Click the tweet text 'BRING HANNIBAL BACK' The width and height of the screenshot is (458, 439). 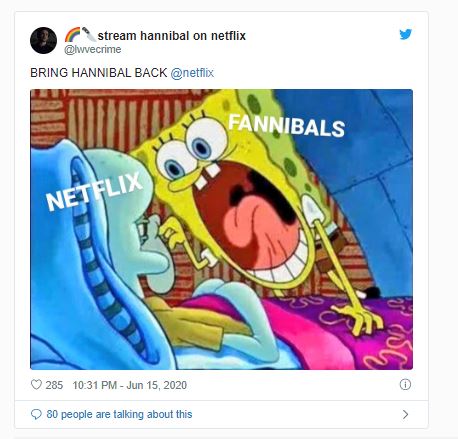pos(99,73)
